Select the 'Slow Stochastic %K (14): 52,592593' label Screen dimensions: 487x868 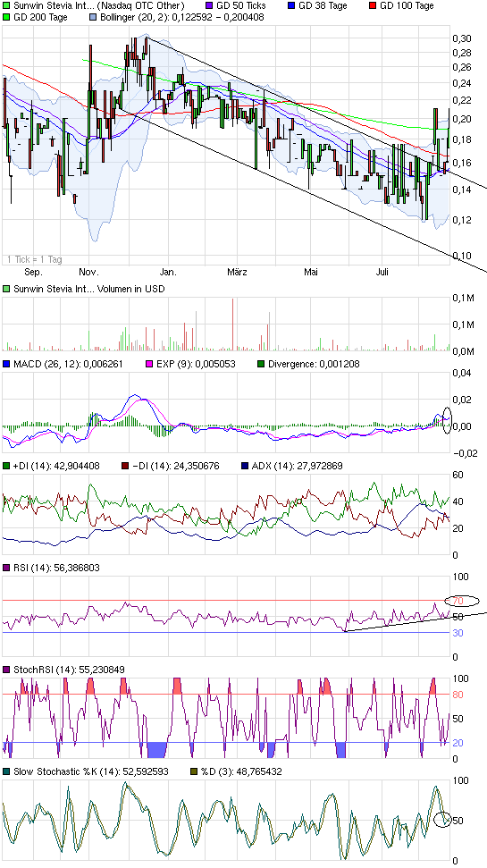tap(90, 771)
